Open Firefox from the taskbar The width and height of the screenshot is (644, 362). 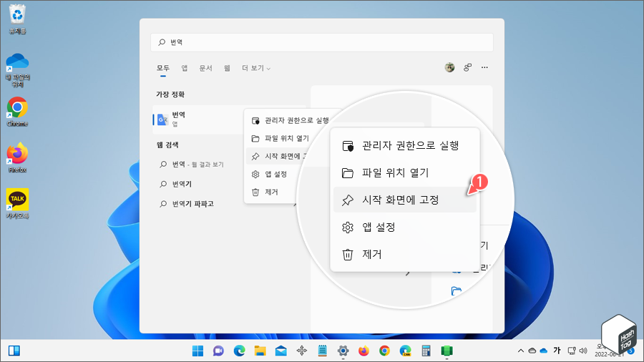(364, 351)
